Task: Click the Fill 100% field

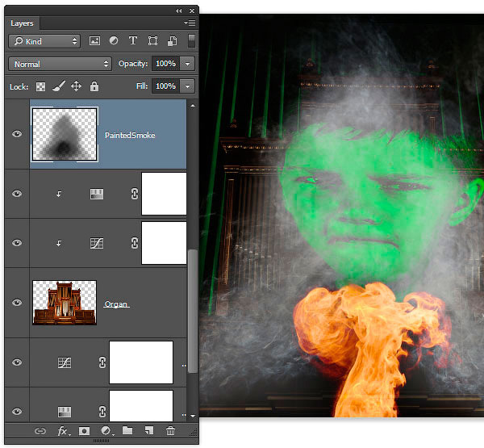Action: pyautogui.click(x=165, y=86)
